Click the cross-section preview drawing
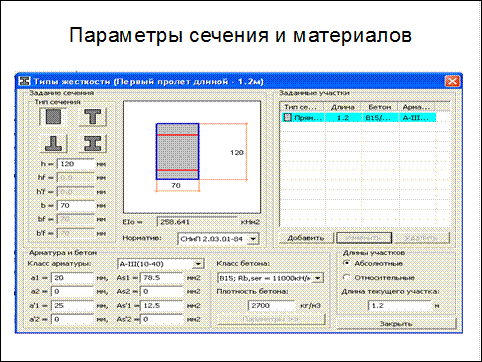Image resolution: width=482 pixels, height=362 pixels. point(192,157)
